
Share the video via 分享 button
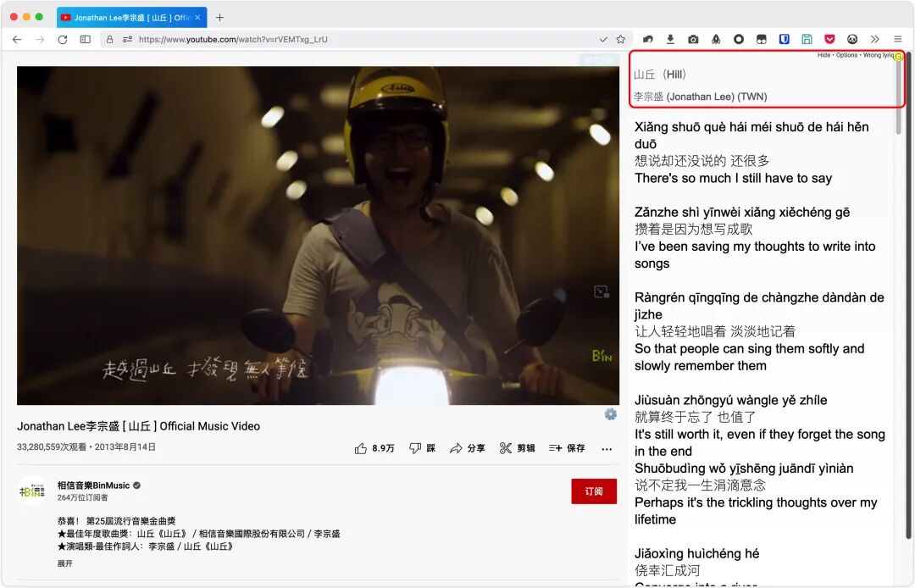coord(468,448)
